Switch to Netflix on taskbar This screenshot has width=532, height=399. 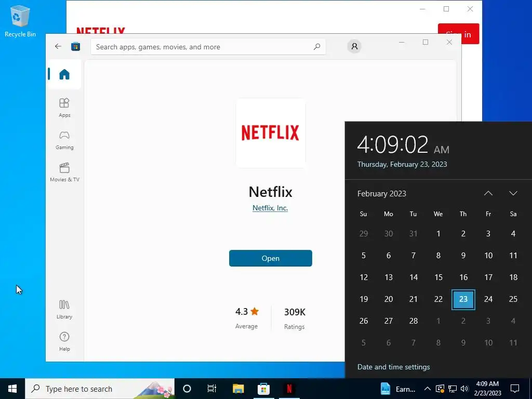[289, 389]
